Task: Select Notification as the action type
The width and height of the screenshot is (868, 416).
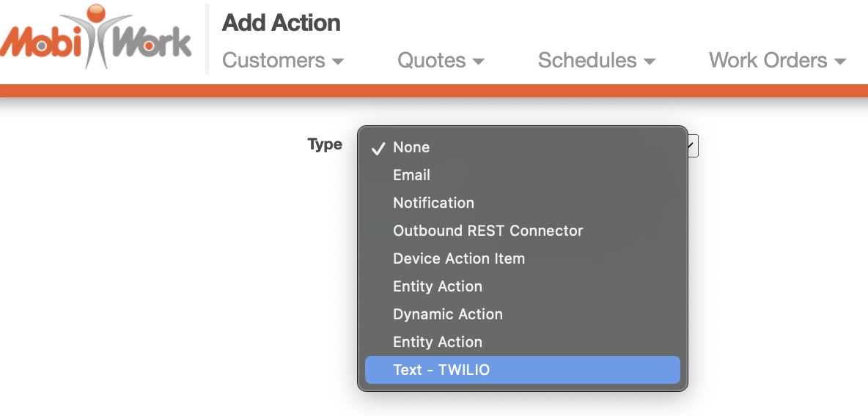Action: pos(433,203)
